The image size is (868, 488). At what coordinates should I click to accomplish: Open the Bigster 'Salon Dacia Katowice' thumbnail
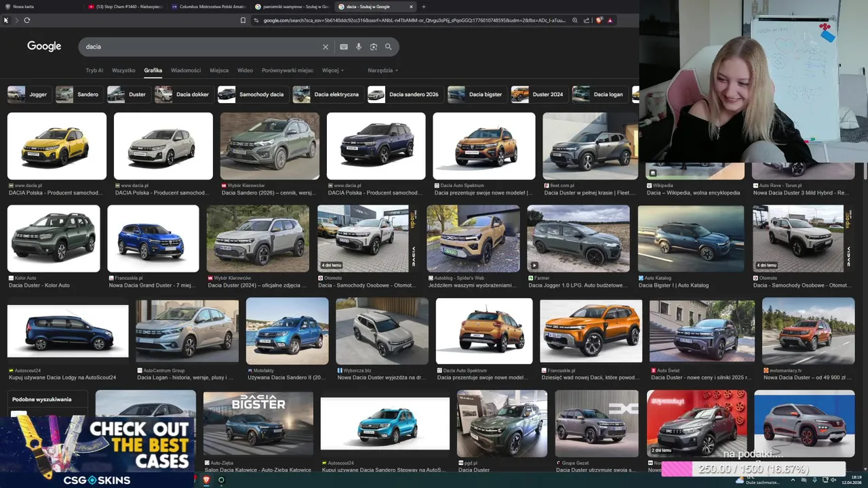(258, 424)
